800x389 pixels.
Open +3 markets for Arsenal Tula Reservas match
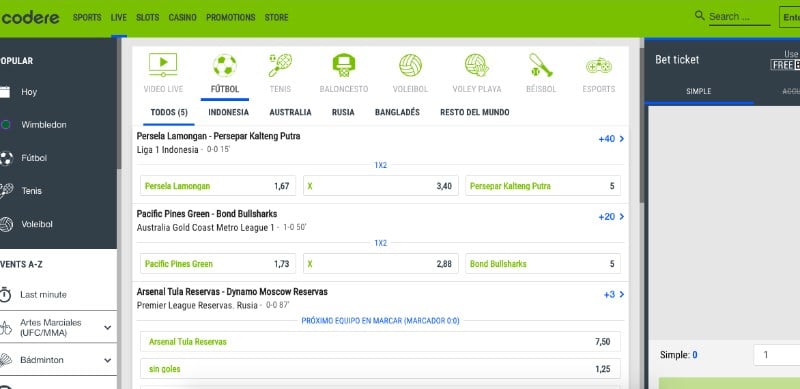tap(614, 295)
